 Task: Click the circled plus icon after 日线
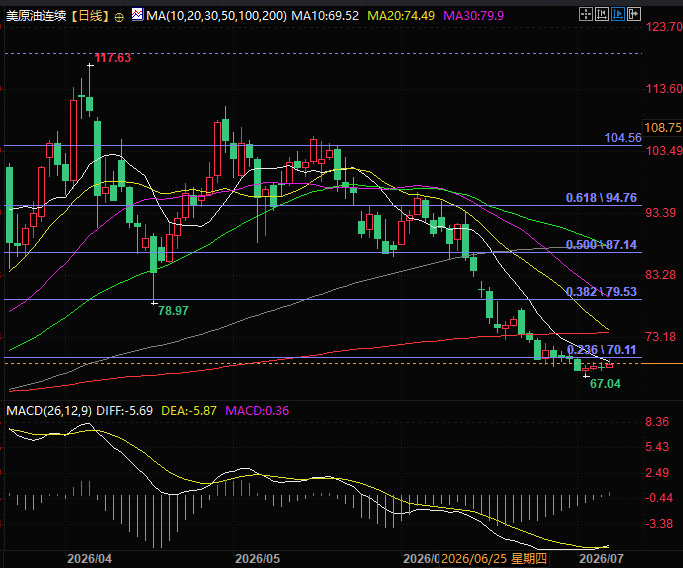pos(119,17)
